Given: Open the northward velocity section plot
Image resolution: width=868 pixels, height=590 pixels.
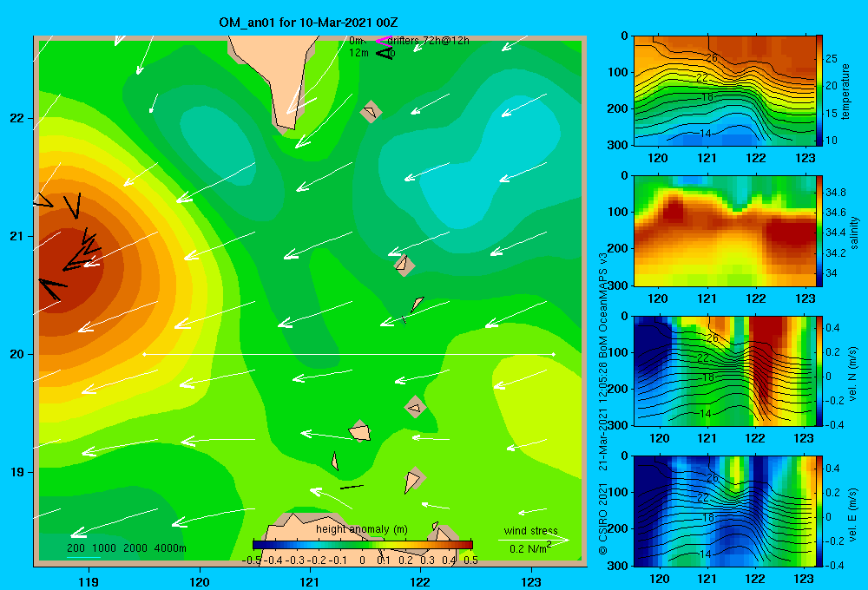Looking at the screenshot, I should click(724, 370).
